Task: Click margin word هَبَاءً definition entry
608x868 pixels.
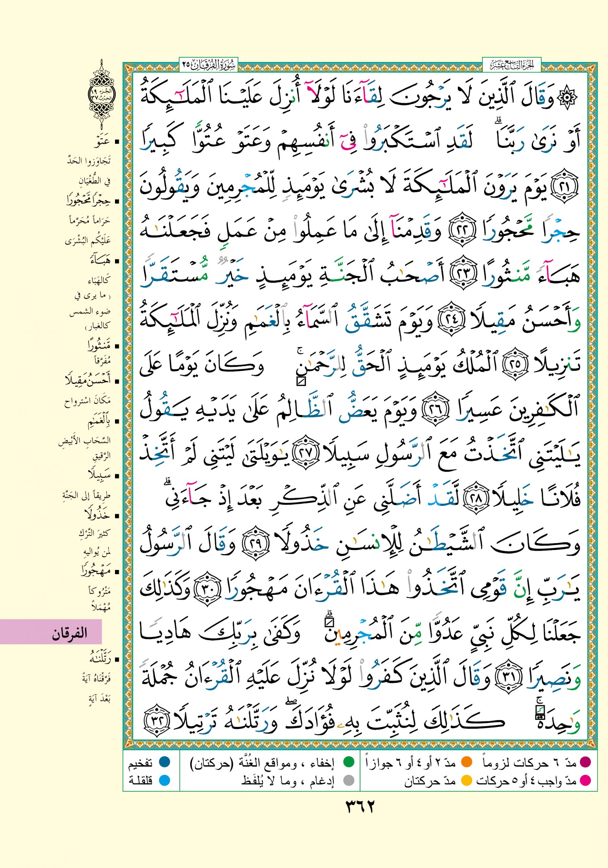Action: [x=99, y=261]
